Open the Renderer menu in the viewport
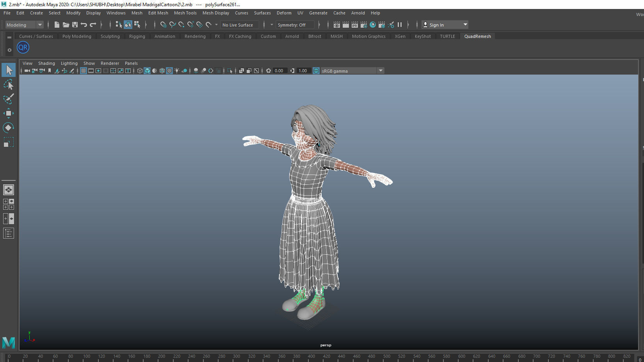 coord(110,63)
